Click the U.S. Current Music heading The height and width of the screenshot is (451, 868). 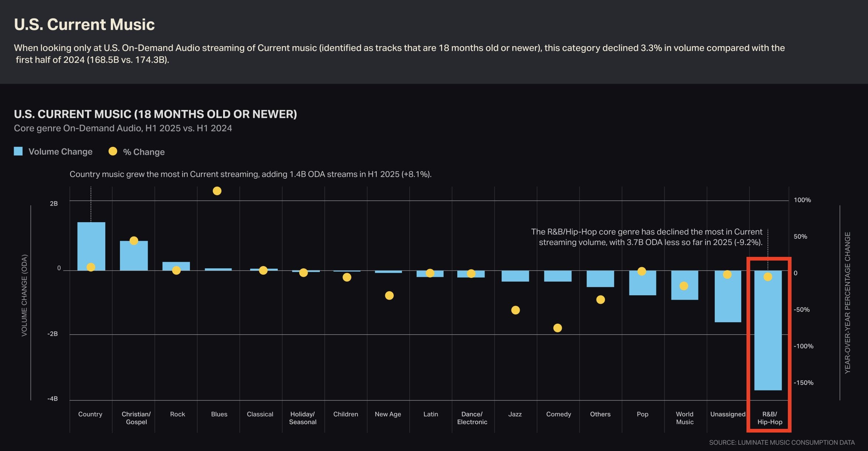coord(84,24)
